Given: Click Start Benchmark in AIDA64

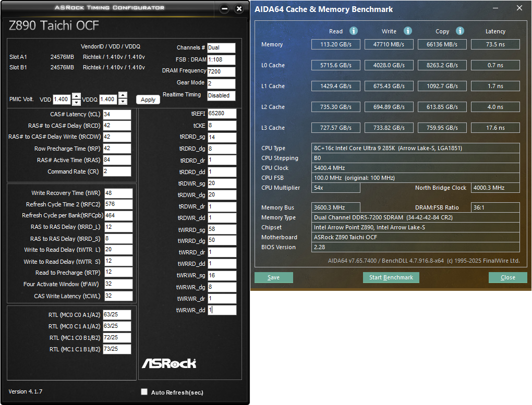Looking at the screenshot, I should (391, 277).
